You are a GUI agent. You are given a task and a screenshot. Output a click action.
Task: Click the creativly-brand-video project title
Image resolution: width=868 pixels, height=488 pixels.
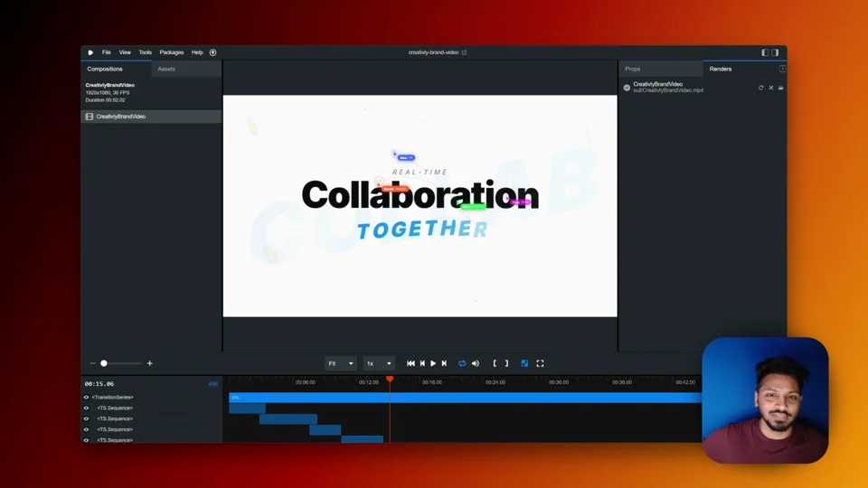(433, 52)
